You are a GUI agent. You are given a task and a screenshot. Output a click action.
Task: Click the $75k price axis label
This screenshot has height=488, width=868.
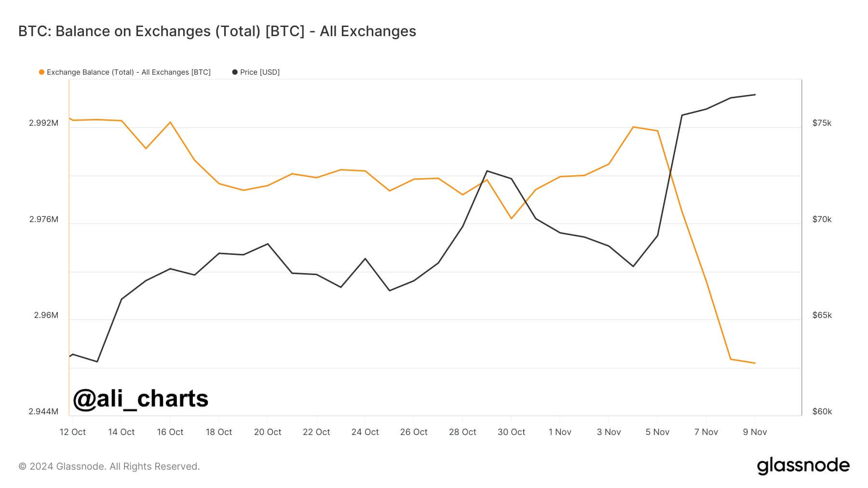[822, 123]
